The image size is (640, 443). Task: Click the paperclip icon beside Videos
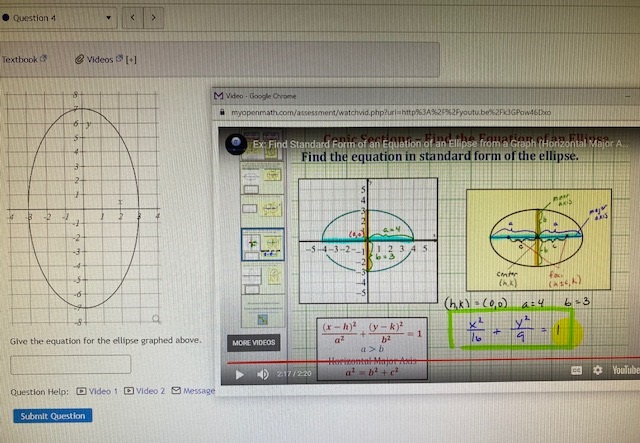[80, 60]
